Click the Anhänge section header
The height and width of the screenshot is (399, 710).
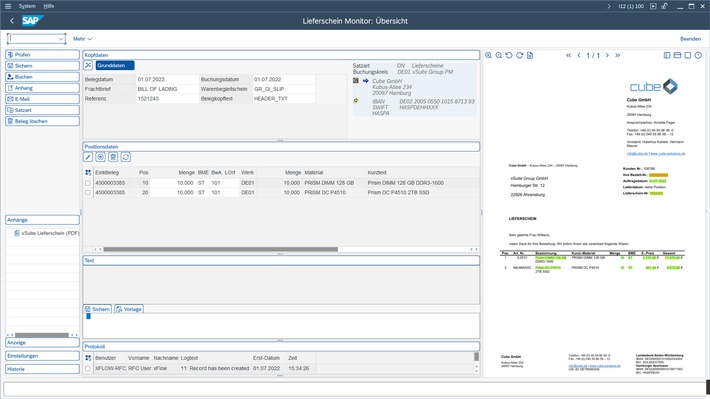(43, 220)
